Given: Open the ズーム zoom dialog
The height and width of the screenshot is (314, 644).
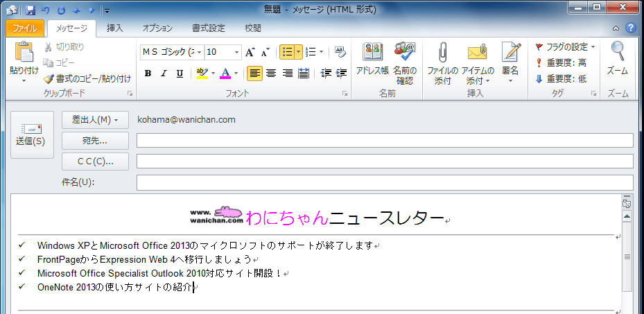Looking at the screenshot, I should click(618, 59).
